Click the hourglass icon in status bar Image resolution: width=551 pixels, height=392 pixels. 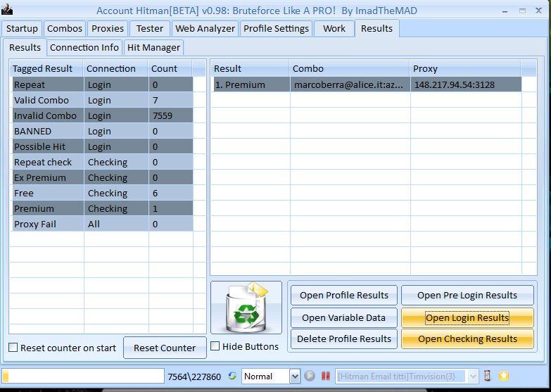point(487,376)
